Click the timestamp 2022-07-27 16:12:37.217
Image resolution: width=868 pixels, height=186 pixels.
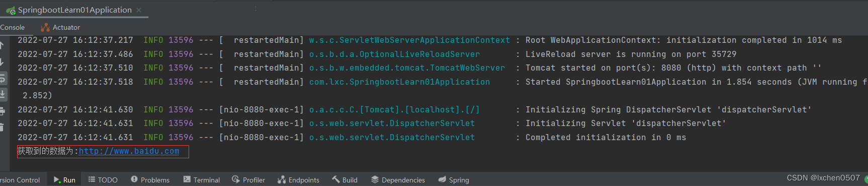pos(75,40)
